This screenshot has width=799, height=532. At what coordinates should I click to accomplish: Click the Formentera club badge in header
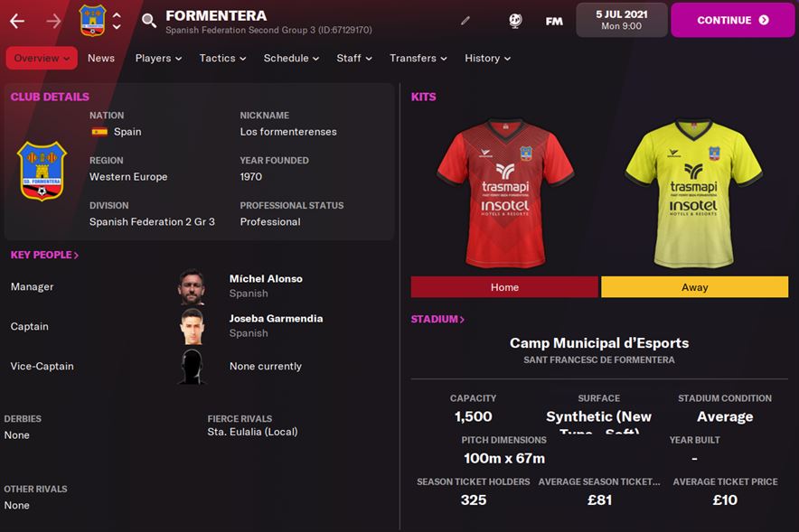(92, 21)
